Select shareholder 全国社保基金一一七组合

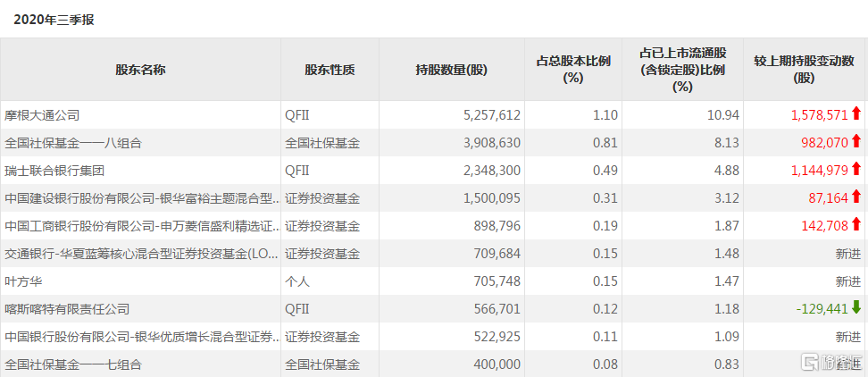pyautogui.click(x=73, y=364)
